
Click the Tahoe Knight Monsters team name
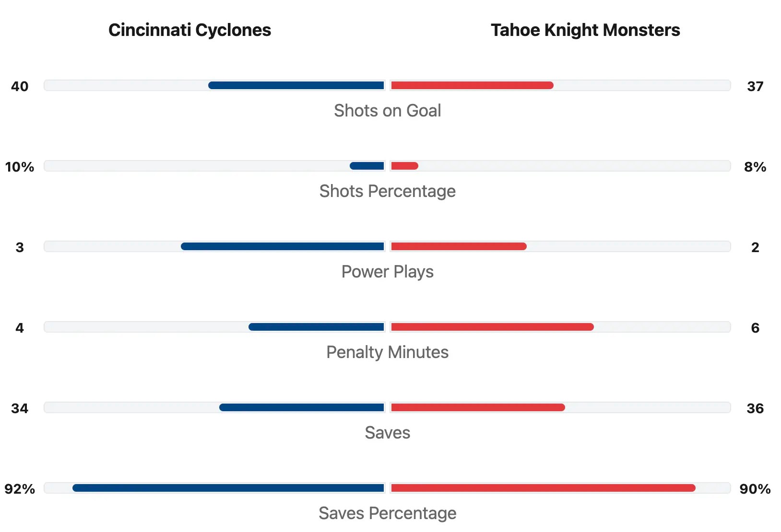[x=585, y=30]
